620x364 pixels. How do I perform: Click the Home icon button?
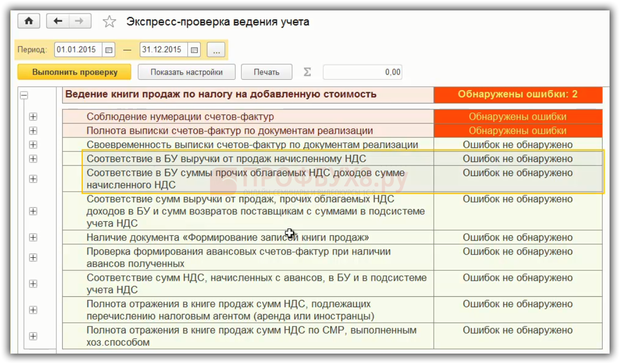[x=29, y=21]
